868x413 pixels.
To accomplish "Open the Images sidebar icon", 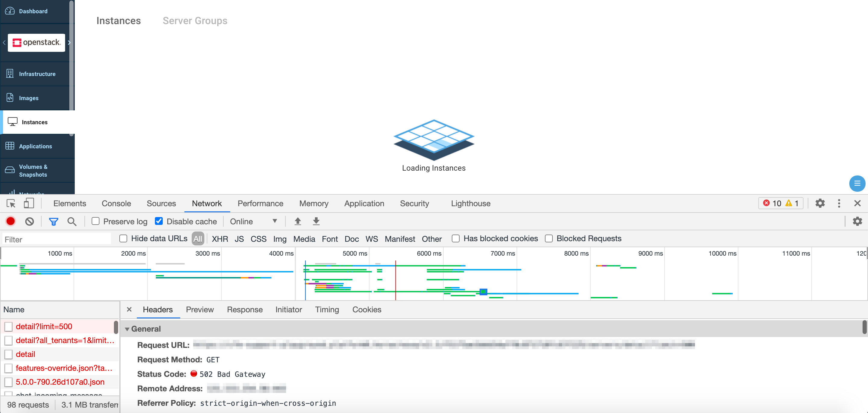I will pyautogui.click(x=10, y=98).
